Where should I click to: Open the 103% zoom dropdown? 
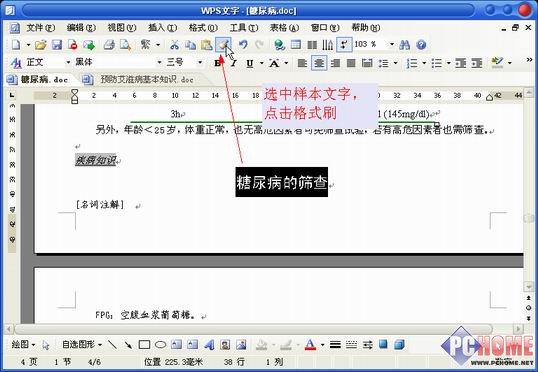pos(391,45)
